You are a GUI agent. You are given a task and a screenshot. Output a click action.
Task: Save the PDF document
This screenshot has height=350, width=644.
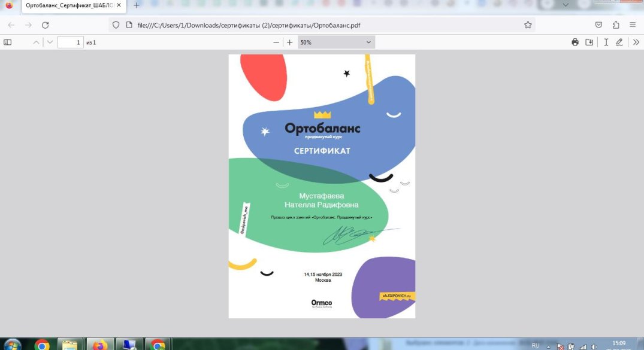pyautogui.click(x=589, y=42)
